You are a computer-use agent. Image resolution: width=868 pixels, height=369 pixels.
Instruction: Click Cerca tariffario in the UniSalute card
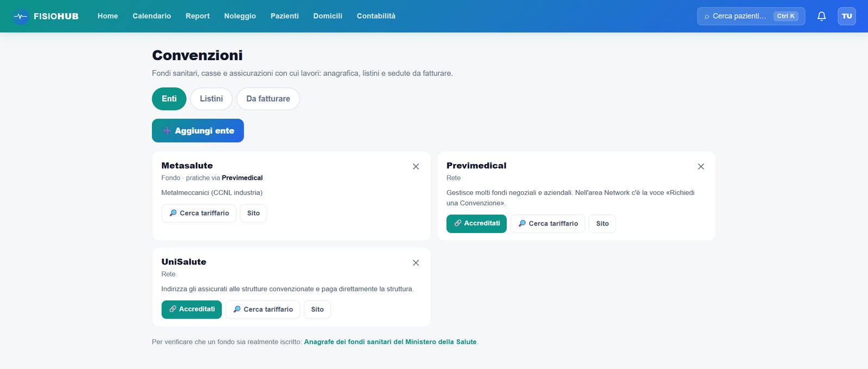263,309
